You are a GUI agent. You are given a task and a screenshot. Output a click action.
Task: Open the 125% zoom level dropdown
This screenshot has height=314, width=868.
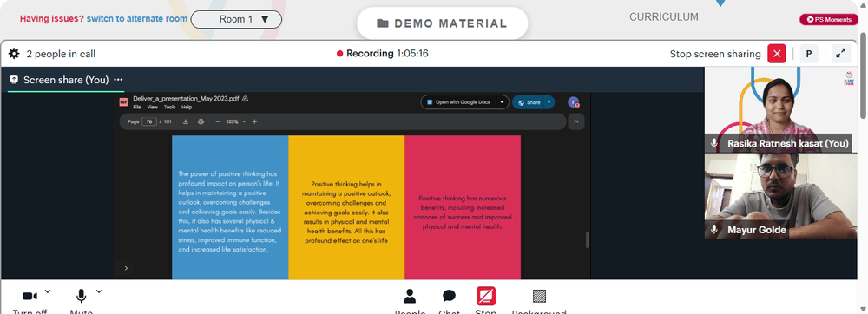(236, 121)
